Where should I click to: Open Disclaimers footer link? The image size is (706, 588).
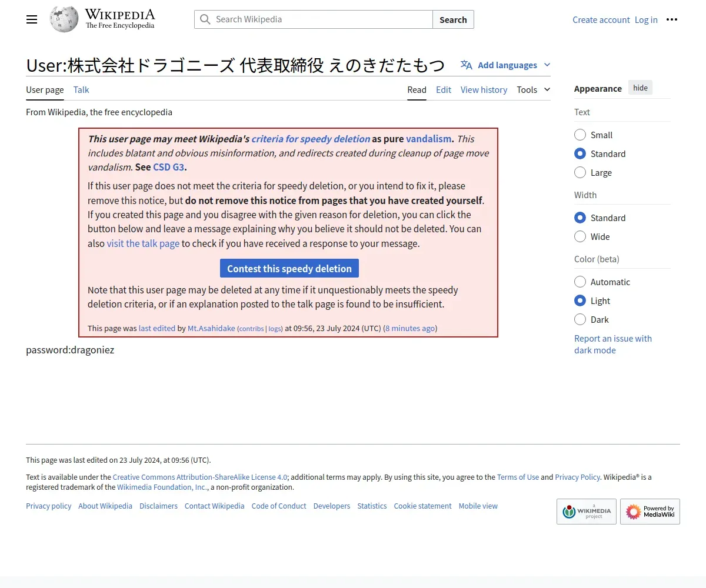click(x=158, y=506)
